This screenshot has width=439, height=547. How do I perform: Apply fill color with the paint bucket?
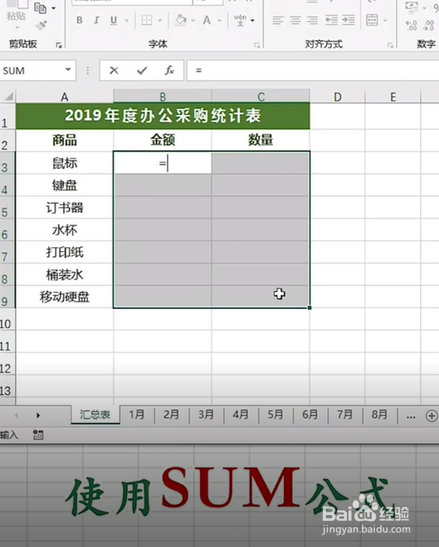[181, 20]
